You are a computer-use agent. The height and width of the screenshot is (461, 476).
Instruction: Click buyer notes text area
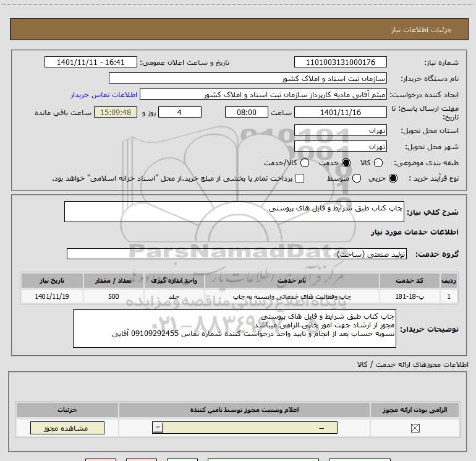click(234, 329)
